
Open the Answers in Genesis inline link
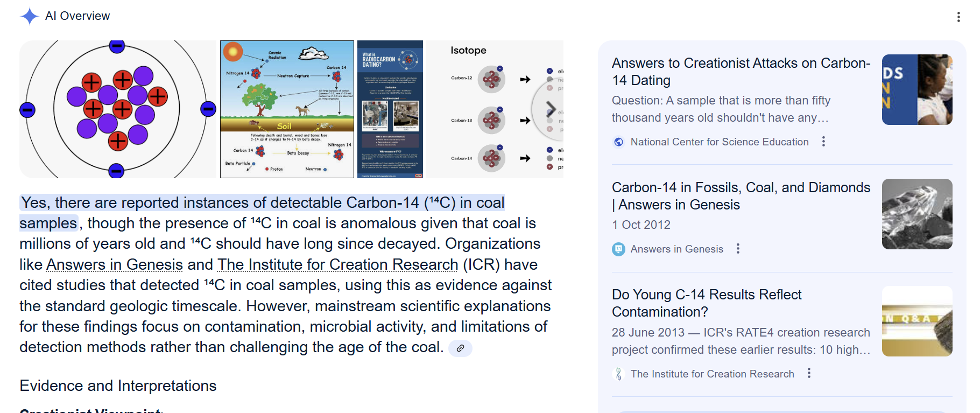pyautogui.click(x=115, y=265)
